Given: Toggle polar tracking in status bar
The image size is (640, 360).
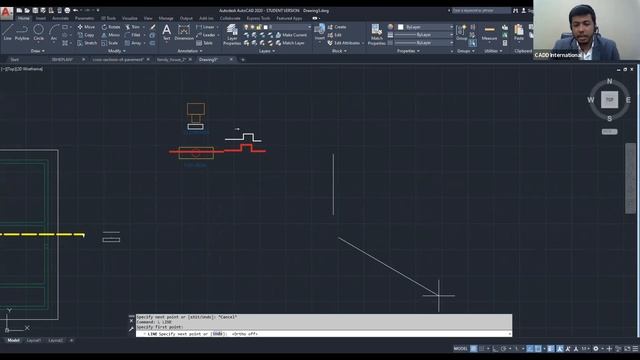Looking at the screenshot, I should [x=504, y=349].
